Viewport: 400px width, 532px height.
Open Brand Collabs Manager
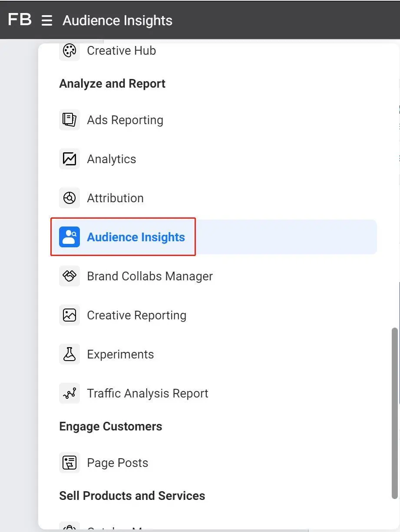coord(150,276)
